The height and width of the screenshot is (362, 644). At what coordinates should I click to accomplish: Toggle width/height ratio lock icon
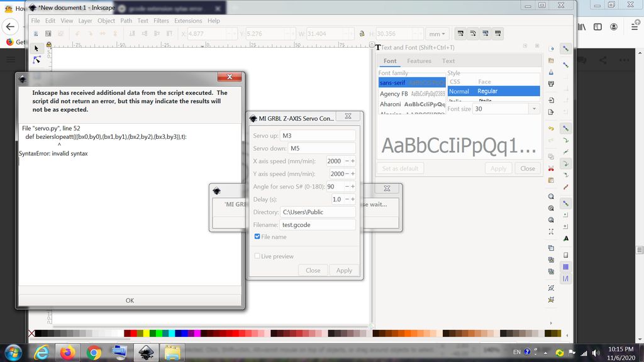pos(362,34)
